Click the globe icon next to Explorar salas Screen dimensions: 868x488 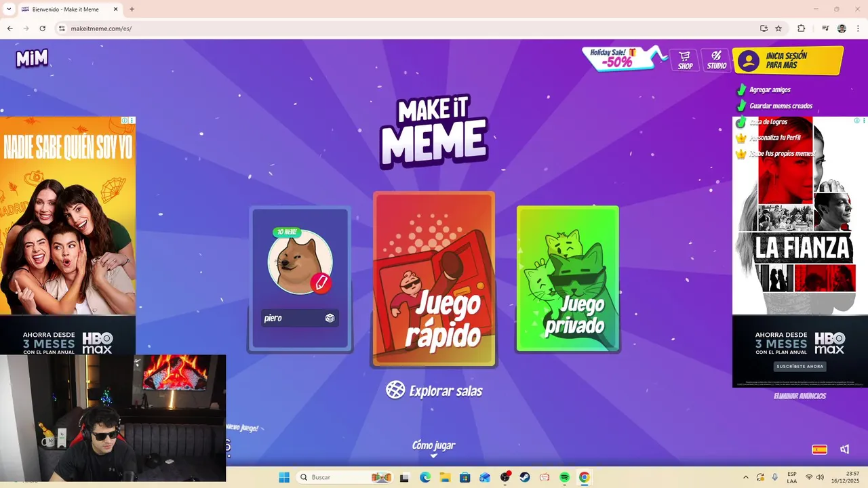[x=395, y=390]
